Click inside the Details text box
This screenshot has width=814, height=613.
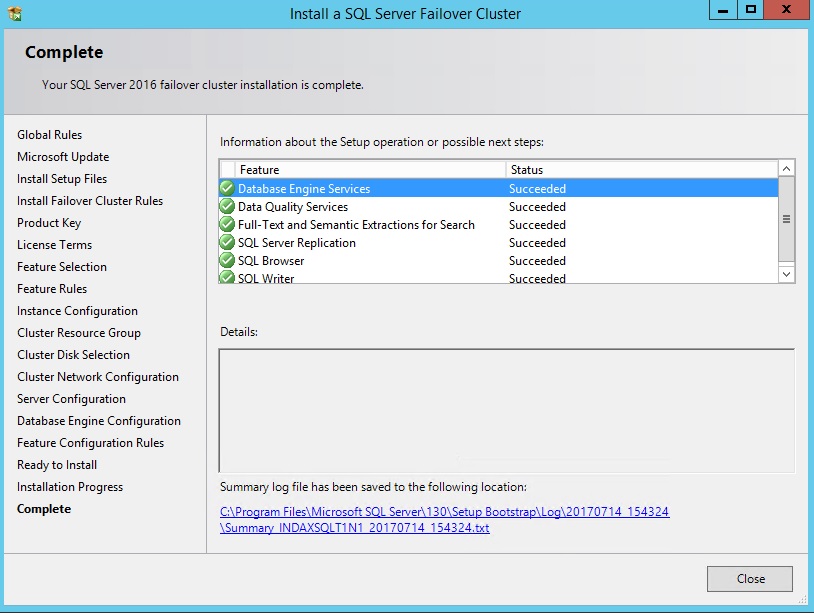[x=506, y=410]
